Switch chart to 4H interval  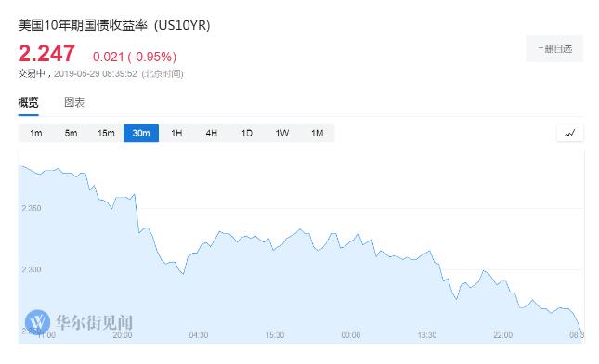[x=212, y=134]
